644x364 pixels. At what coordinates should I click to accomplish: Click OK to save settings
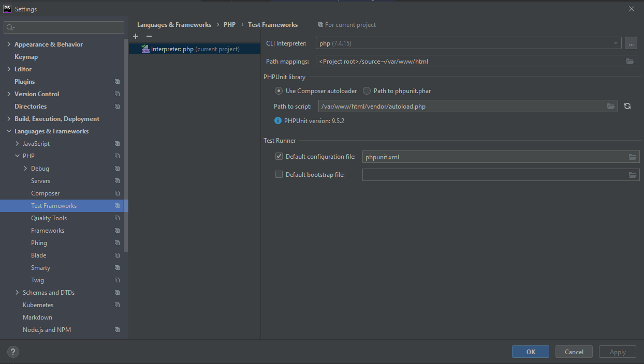point(531,352)
